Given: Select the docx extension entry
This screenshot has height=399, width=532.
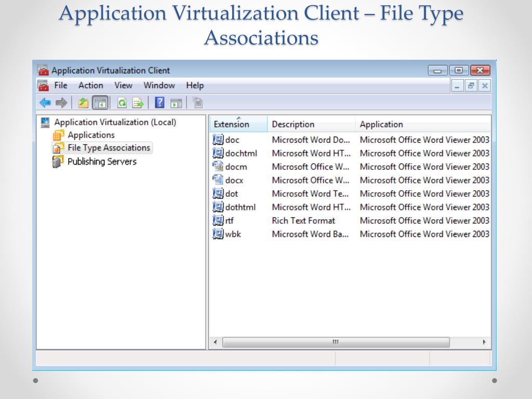Looking at the screenshot, I should [x=234, y=180].
